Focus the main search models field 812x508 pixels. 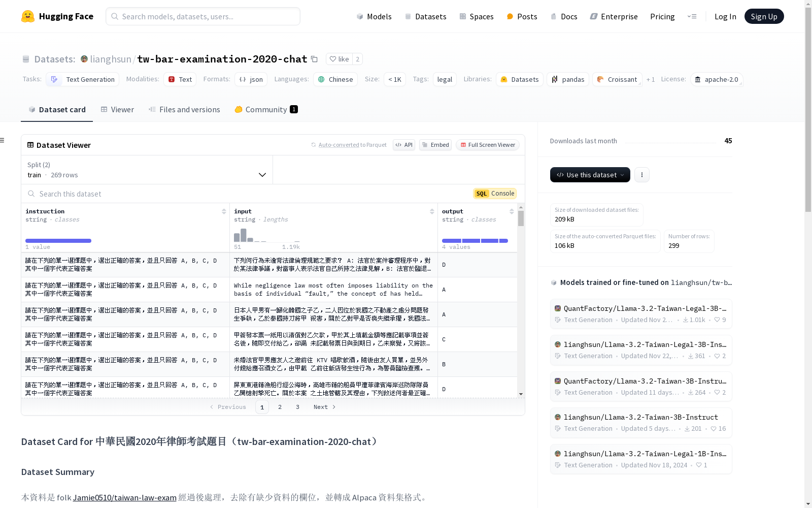click(x=203, y=16)
